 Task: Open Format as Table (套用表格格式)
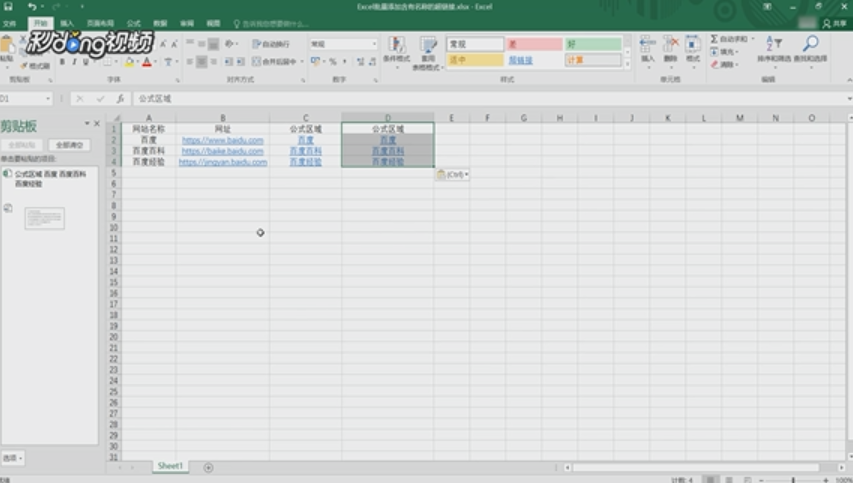point(428,52)
